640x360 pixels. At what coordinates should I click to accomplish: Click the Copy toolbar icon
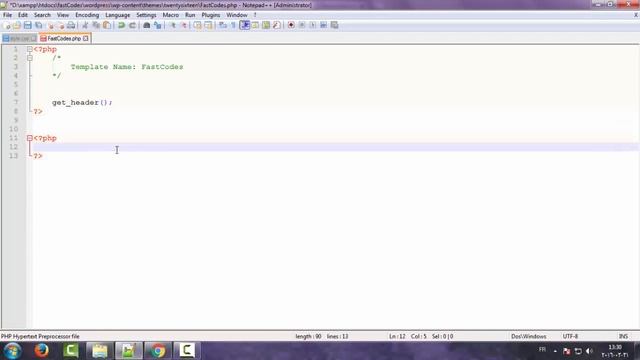pos(96,25)
